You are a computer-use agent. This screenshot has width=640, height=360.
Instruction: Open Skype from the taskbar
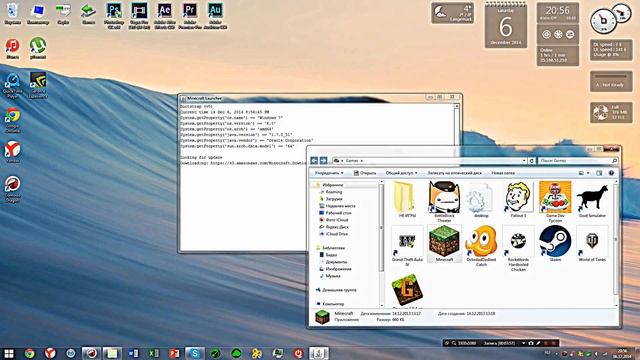[x=194, y=353]
